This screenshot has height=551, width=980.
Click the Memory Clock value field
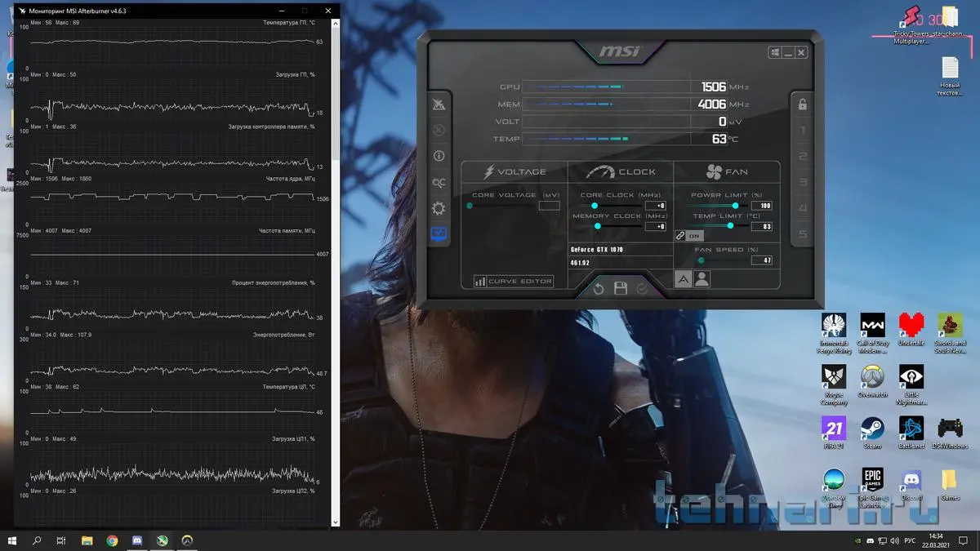pos(656,226)
